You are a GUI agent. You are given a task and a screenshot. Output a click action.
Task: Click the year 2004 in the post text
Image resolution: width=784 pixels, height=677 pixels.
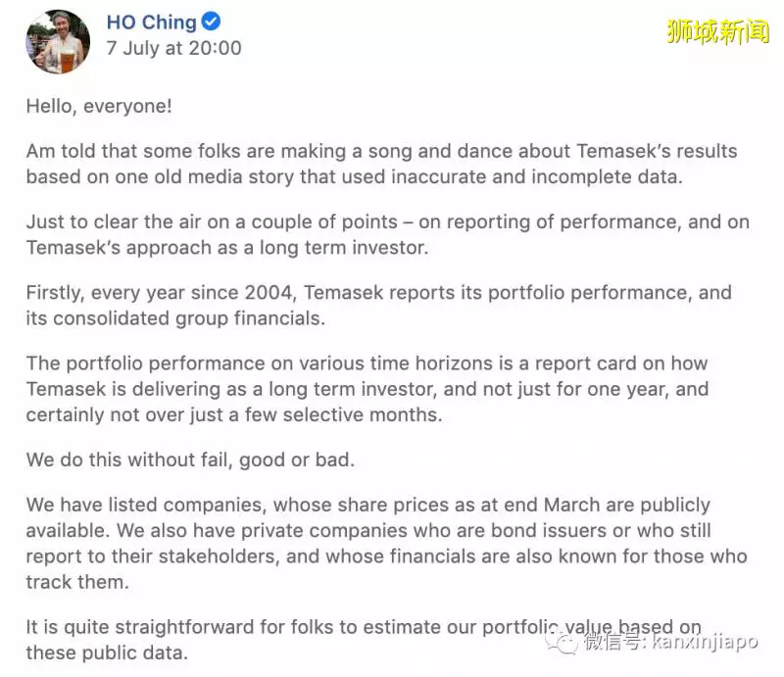click(269, 293)
